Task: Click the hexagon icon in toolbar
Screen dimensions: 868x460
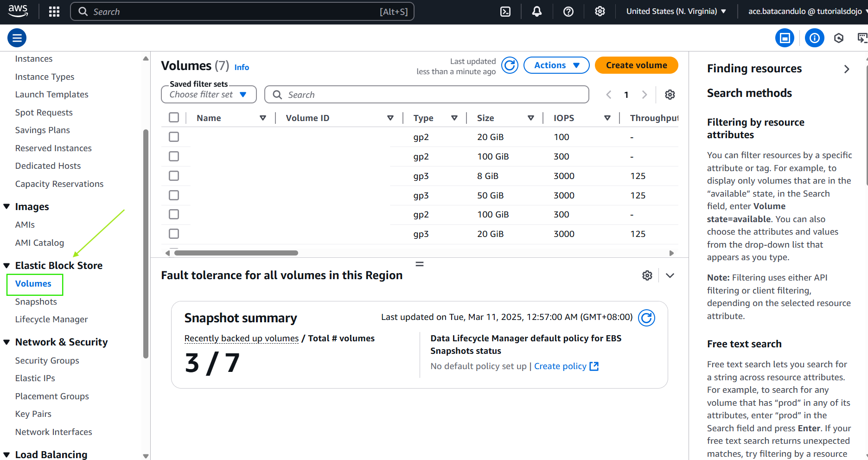Action: point(839,38)
